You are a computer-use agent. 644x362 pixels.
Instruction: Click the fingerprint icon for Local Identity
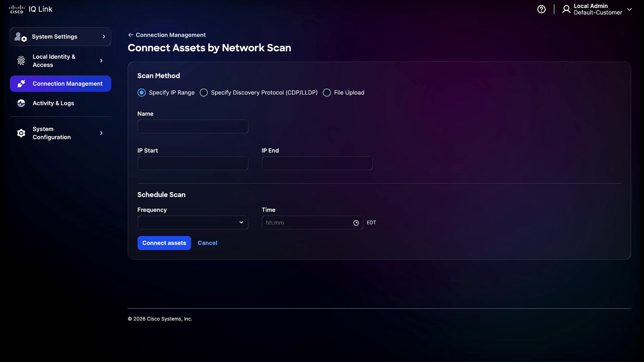(x=21, y=61)
